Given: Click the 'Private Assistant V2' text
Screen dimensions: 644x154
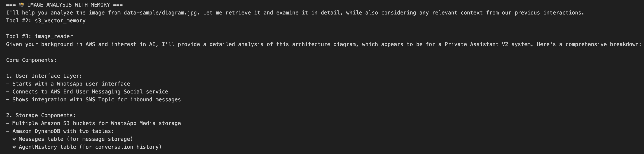Looking at the screenshot, I should tap(476, 44).
